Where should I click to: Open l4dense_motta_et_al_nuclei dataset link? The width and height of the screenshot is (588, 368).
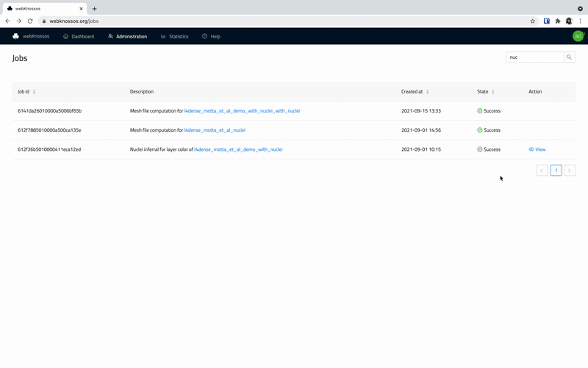click(x=215, y=130)
